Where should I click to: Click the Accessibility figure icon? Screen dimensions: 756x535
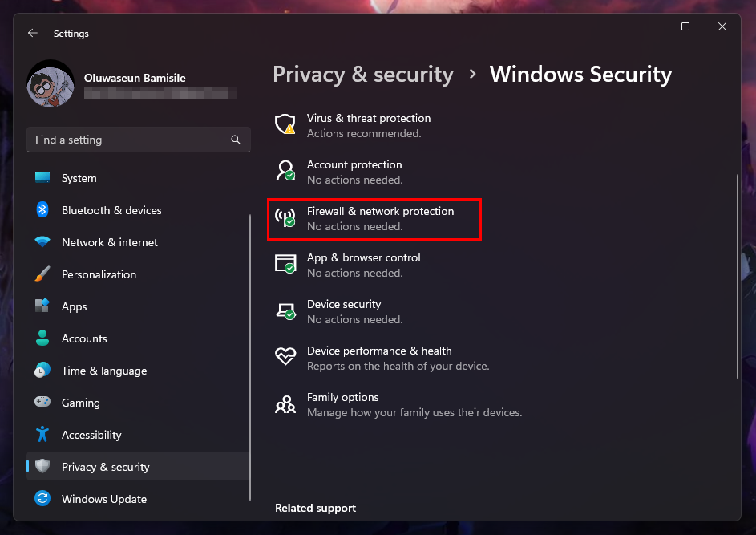[x=42, y=434]
